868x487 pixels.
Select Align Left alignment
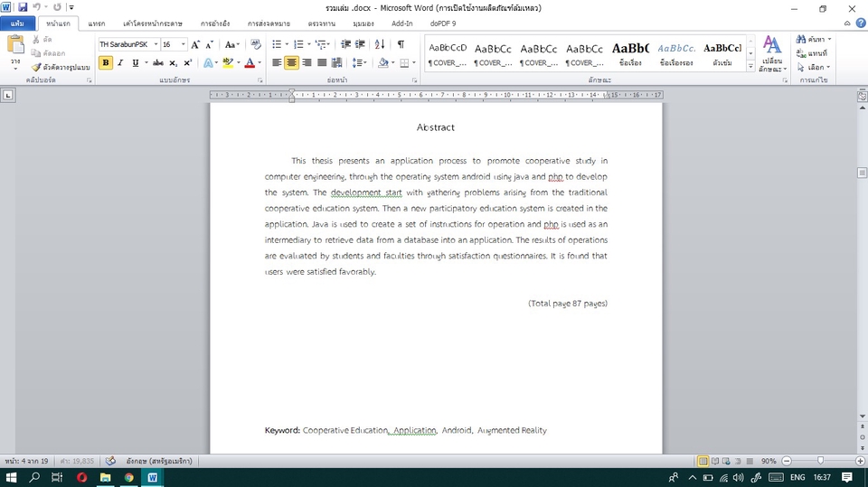tap(277, 62)
